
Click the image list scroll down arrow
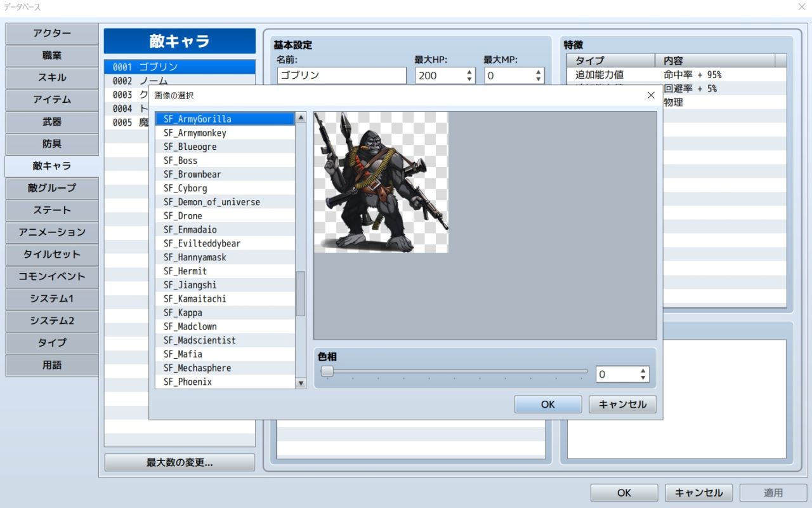(x=301, y=383)
